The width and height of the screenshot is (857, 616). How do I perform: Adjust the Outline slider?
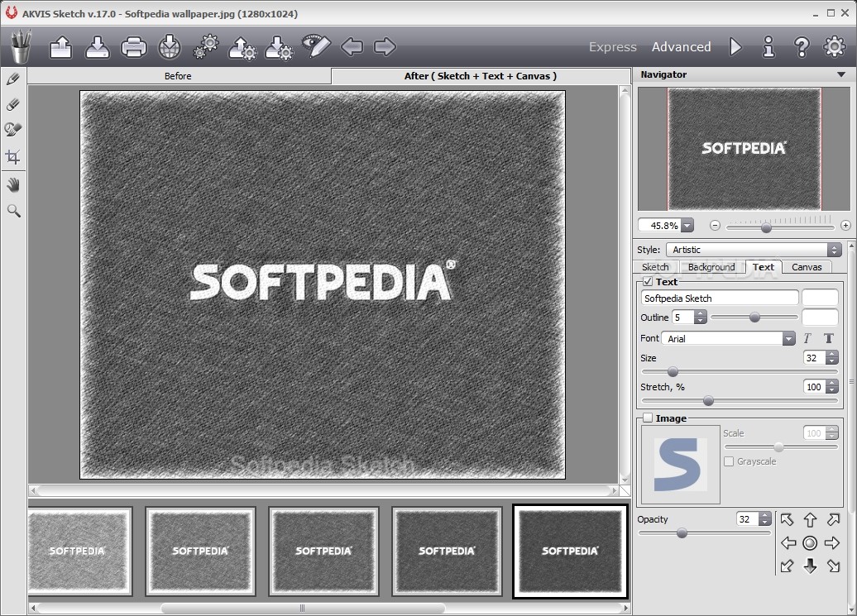pos(754,318)
